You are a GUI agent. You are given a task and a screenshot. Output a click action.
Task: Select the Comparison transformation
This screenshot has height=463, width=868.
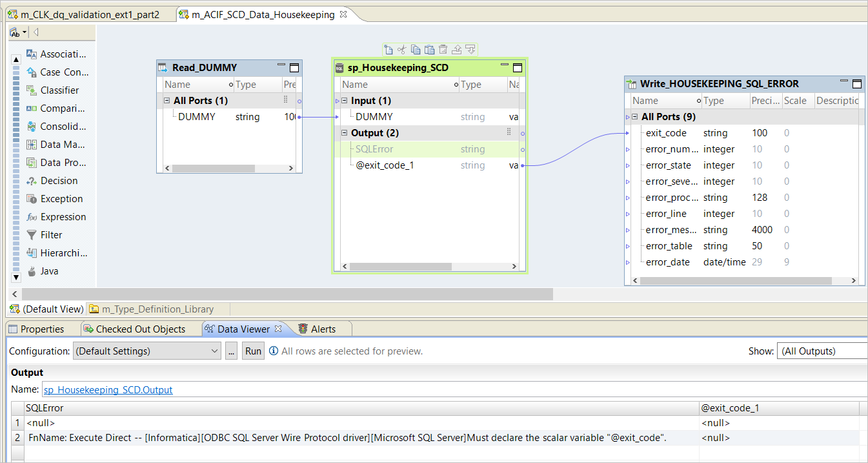[56, 108]
